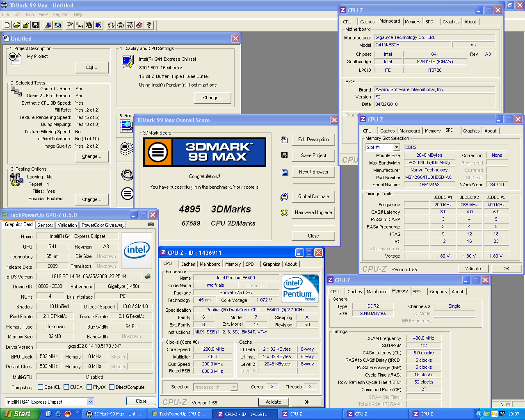The width and height of the screenshot is (525, 420).
Task: Open the Result Browser button
Action: click(313, 172)
